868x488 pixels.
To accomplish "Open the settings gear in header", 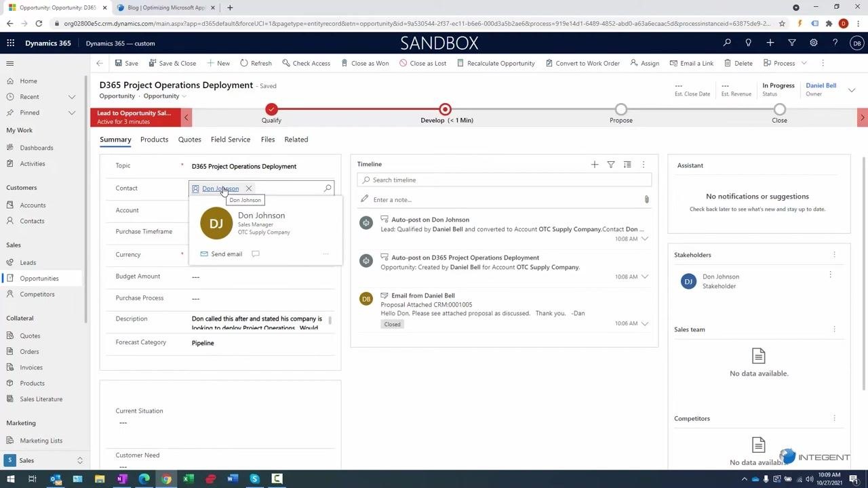I will pyautogui.click(x=814, y=43).
